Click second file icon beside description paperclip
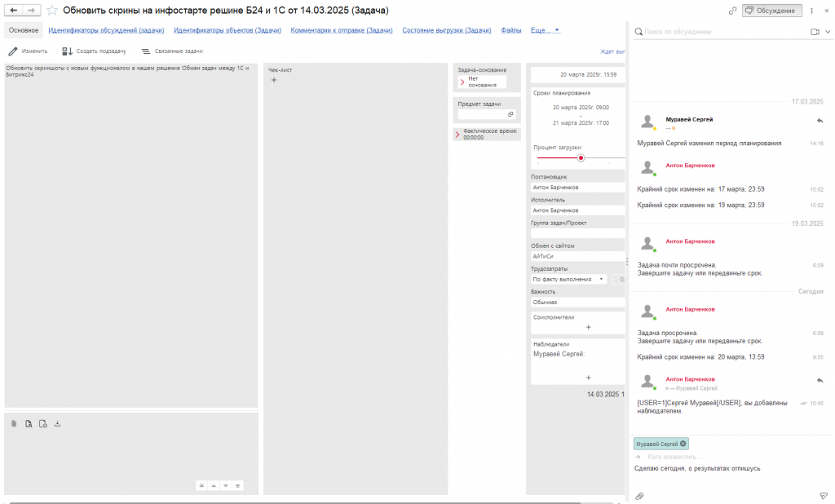The width and height of the screenshot is (835, 504). (29, 423)
